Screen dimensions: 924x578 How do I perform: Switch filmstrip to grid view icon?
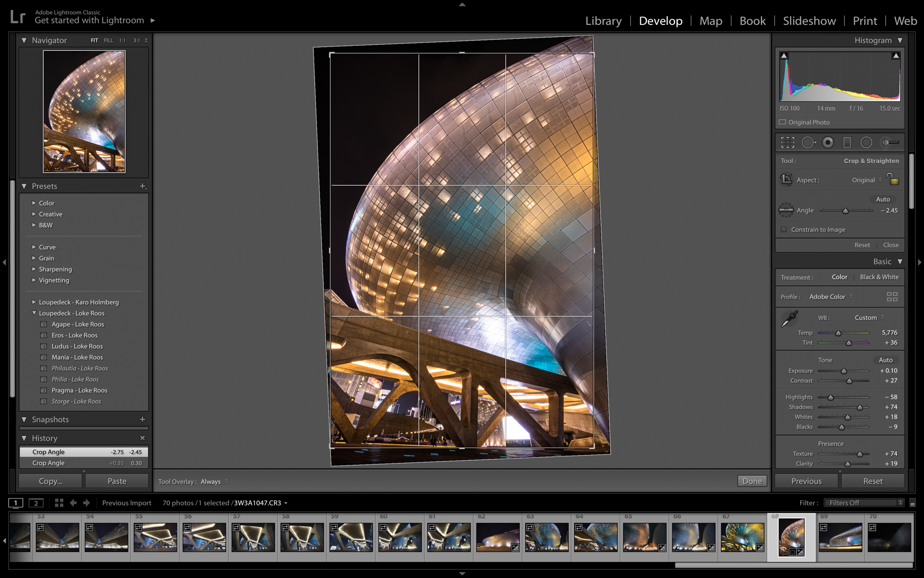[x=59, y=503]
